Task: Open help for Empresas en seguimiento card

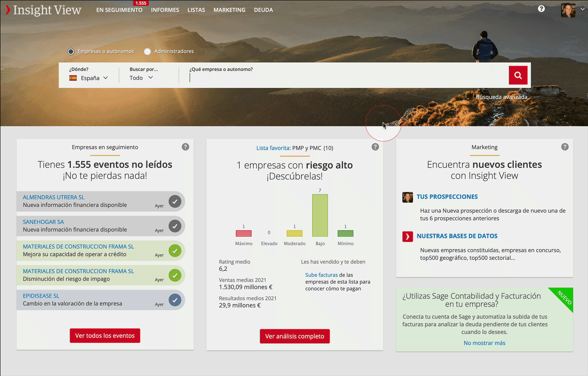Action: coord(185,147)
